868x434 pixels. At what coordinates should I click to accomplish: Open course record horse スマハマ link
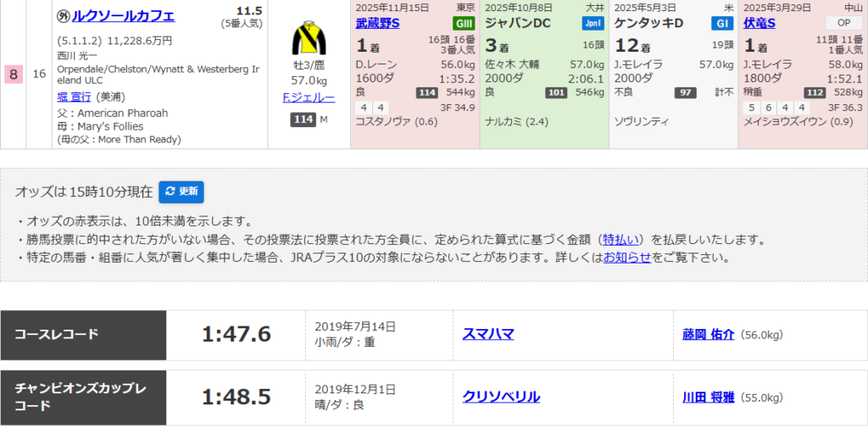(x=488, y=334)
